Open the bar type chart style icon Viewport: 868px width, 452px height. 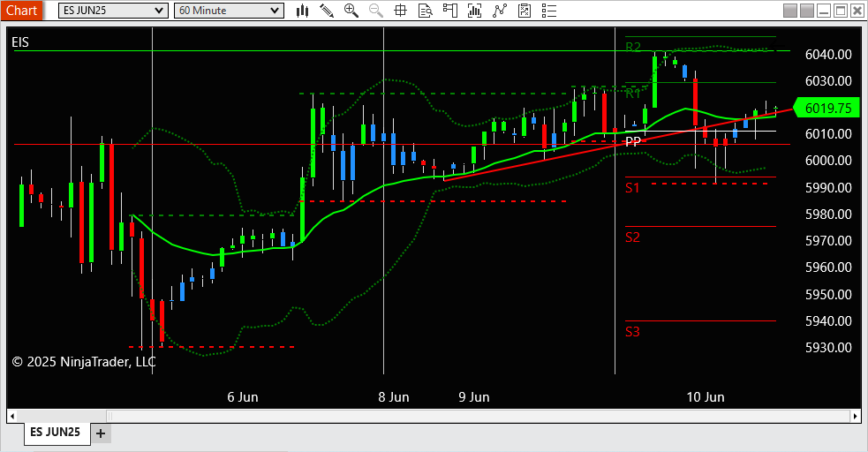302,11
